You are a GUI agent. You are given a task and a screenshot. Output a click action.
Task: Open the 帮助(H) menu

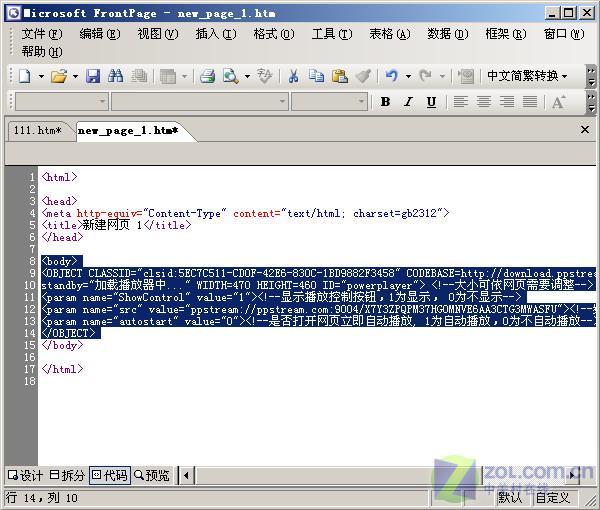point(41,51)
